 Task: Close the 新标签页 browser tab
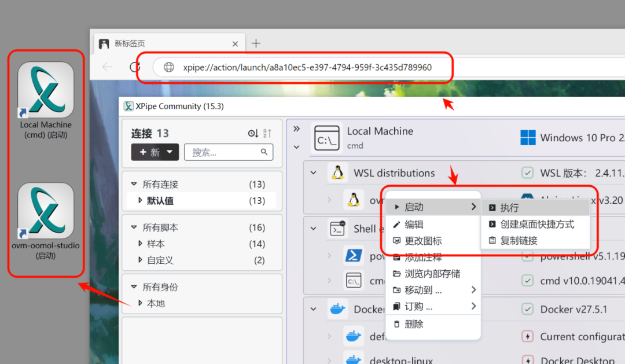235,43
